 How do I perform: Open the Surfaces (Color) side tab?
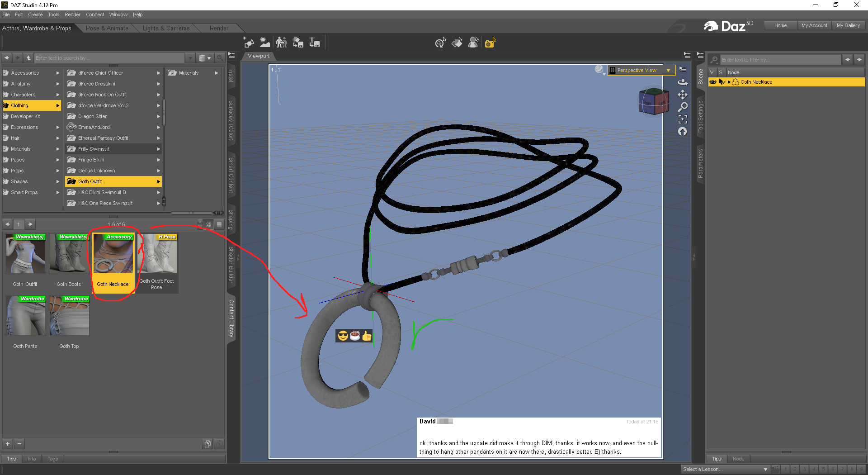point(231,120)
